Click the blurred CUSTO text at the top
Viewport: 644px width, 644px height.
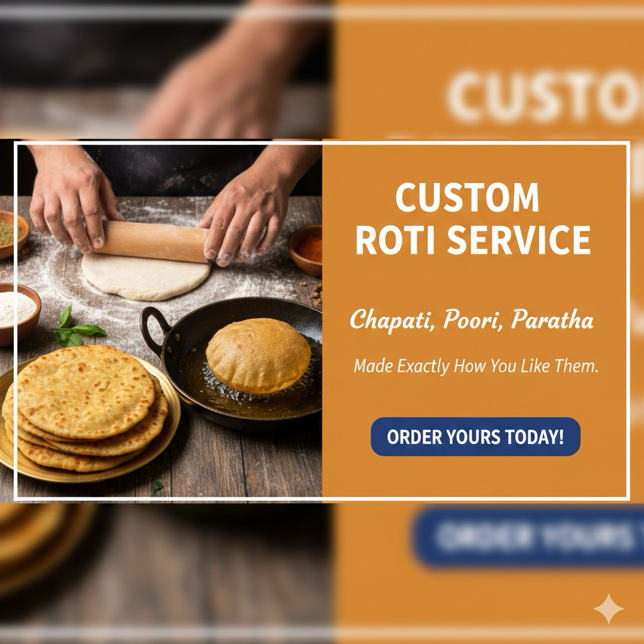point(545,97)
